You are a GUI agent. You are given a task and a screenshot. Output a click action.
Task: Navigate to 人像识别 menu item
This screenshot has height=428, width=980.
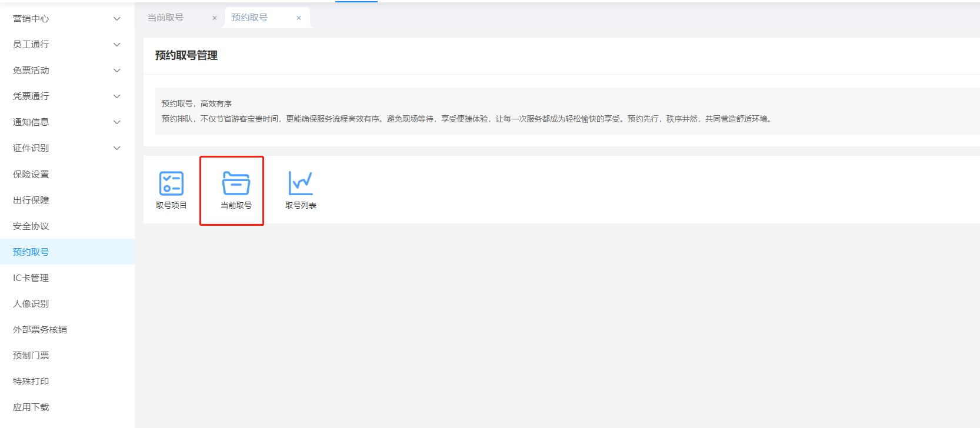31,304
